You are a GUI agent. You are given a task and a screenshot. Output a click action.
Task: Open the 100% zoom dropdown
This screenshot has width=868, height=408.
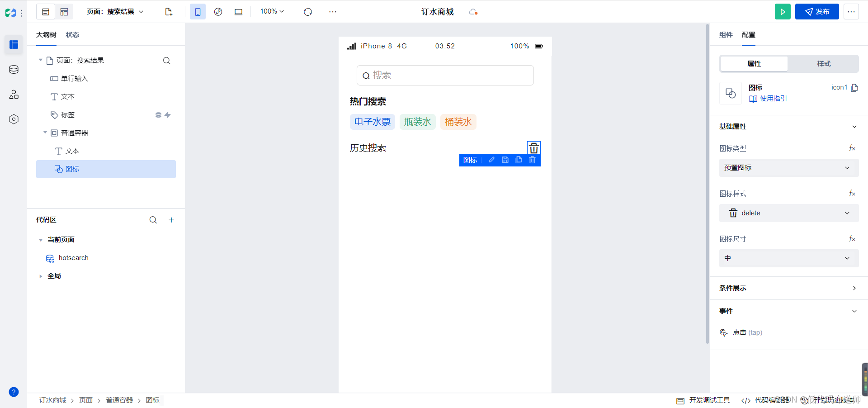tap(272, 11)
